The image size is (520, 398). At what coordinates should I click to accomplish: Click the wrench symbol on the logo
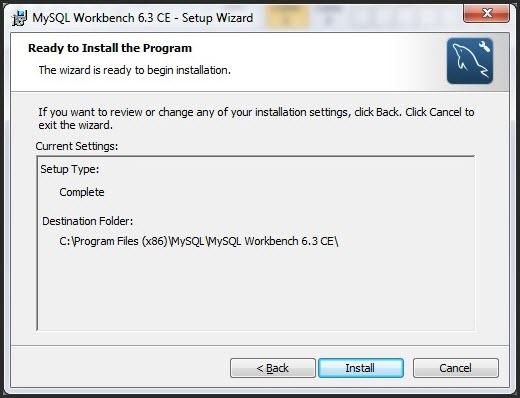click(484, 46)
